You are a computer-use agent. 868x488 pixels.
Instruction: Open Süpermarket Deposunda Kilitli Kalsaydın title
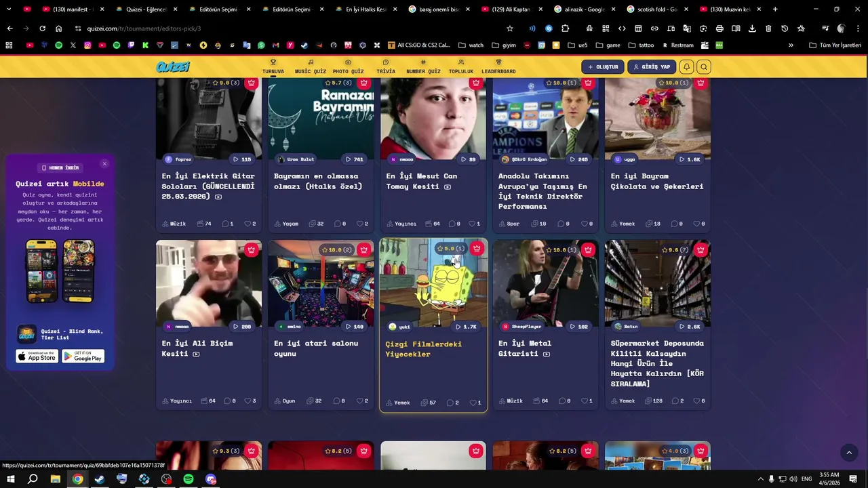(x=657, y=363)
